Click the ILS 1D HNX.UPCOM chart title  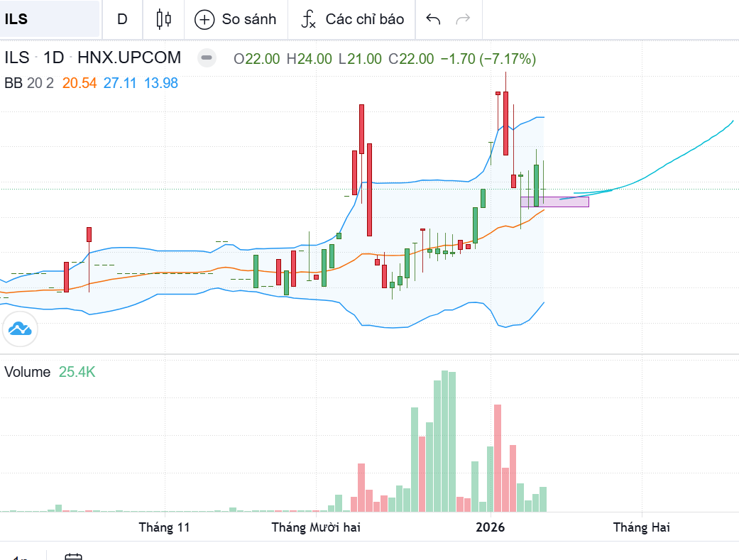93,57
